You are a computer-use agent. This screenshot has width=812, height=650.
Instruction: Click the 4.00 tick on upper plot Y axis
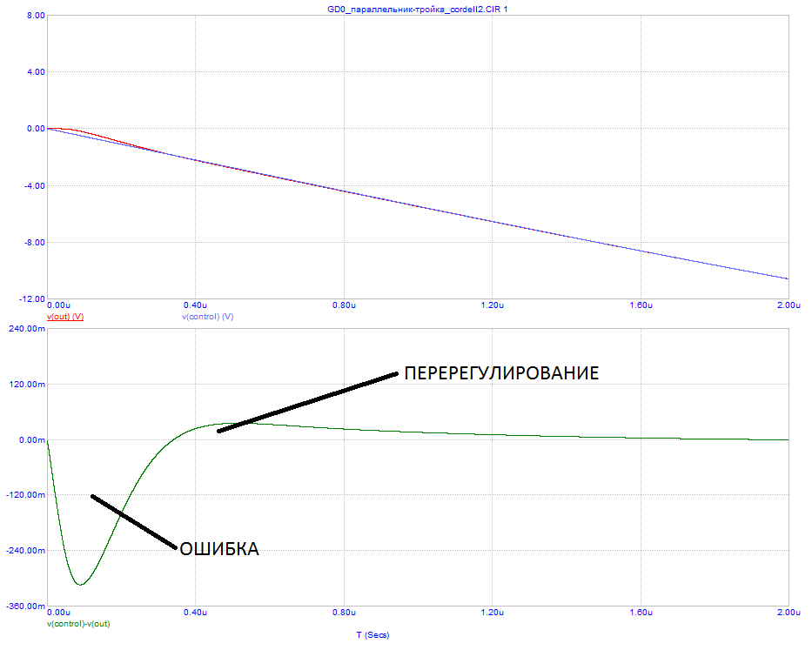click(x=37, y=72)
